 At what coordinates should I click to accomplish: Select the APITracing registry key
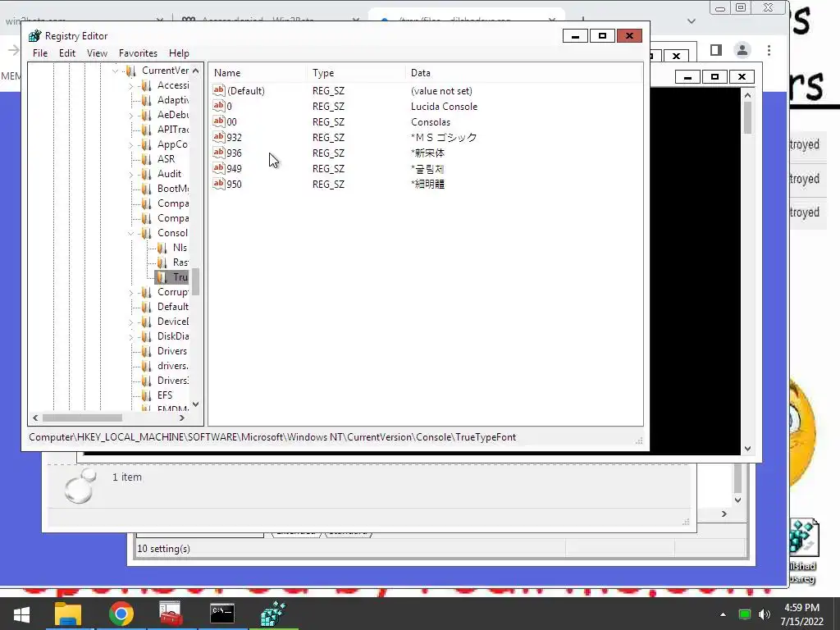click(x=173, y=130)
